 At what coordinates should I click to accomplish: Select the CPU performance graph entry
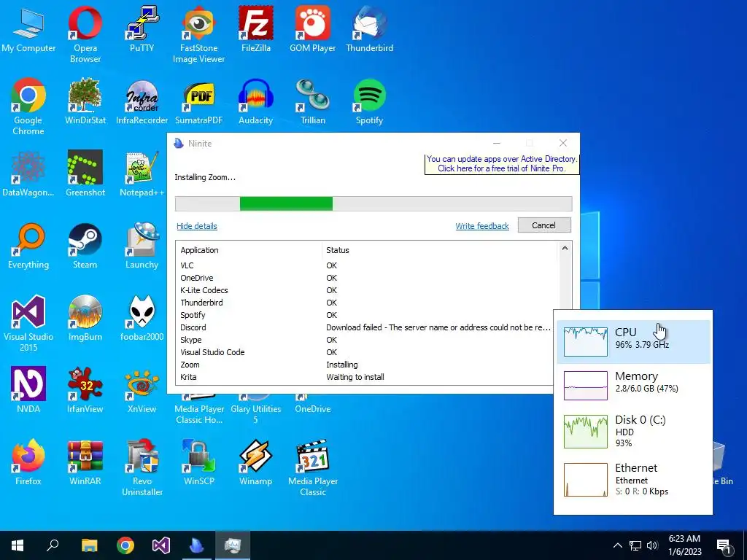point(633,342)
